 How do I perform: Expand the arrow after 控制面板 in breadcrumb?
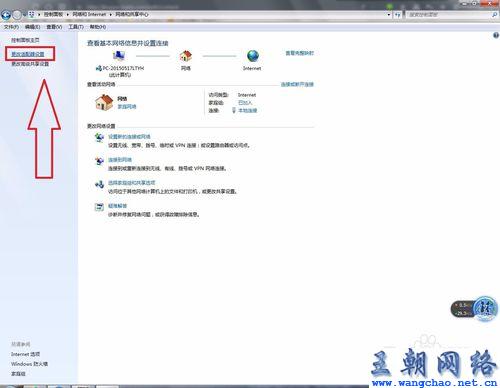coord(68,15)
